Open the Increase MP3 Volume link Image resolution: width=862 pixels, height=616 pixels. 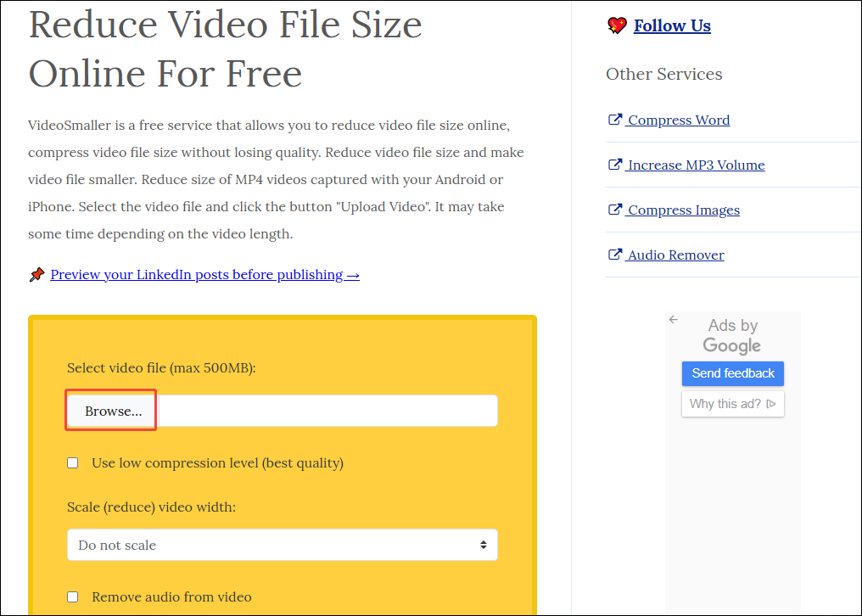click(x=696, y=165)
